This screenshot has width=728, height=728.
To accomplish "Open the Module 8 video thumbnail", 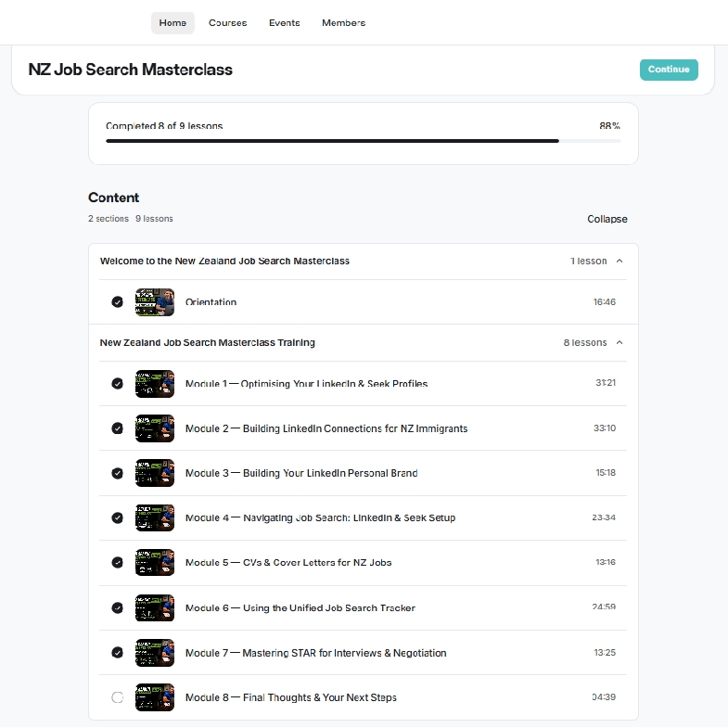I will click(155, 697).
